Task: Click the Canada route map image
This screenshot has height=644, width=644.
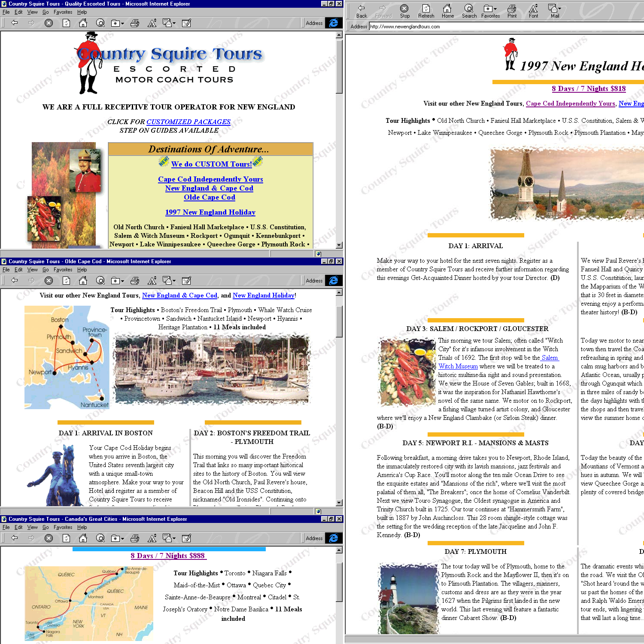Action: point(89,604)
